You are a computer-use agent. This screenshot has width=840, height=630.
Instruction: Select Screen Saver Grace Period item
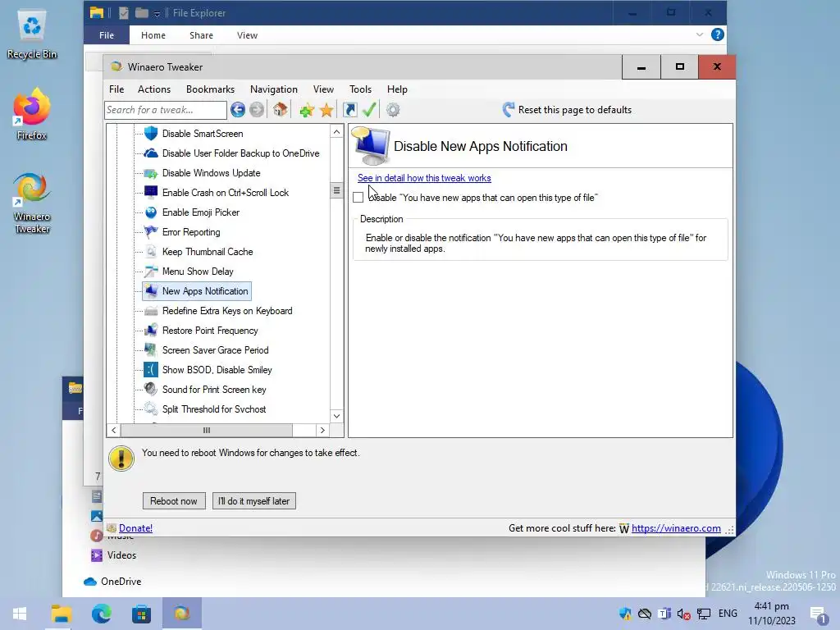(216, 350)
